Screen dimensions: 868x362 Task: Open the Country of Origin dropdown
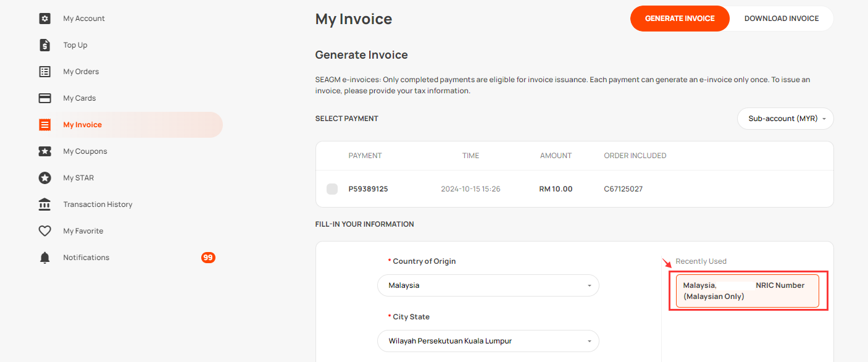(488, 285)
